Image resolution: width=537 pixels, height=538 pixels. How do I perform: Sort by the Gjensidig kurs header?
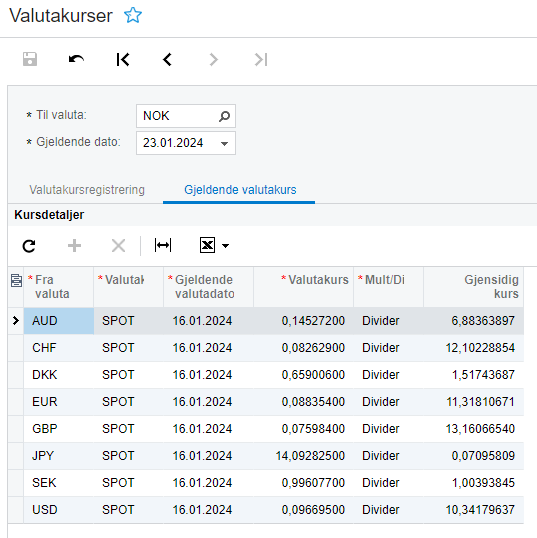click(x=474, y=287)
